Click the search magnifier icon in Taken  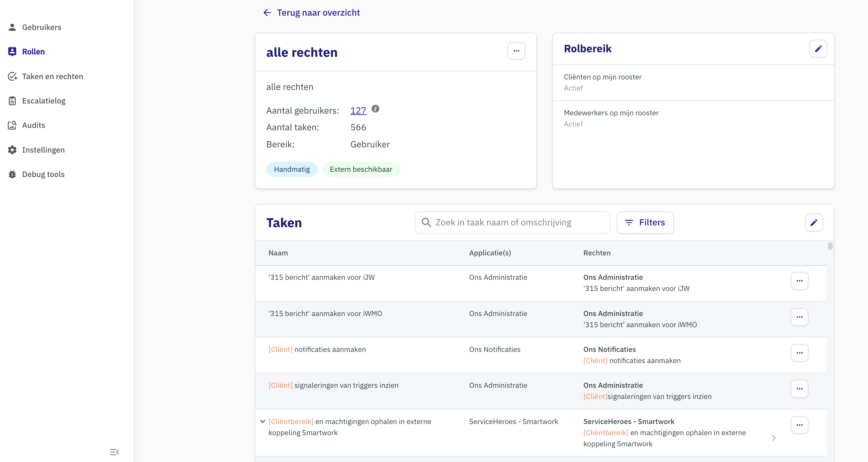pos(426,222)
